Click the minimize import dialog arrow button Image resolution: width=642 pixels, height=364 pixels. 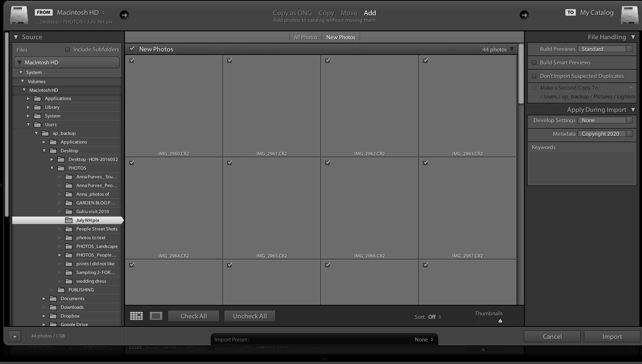[15, 336]
